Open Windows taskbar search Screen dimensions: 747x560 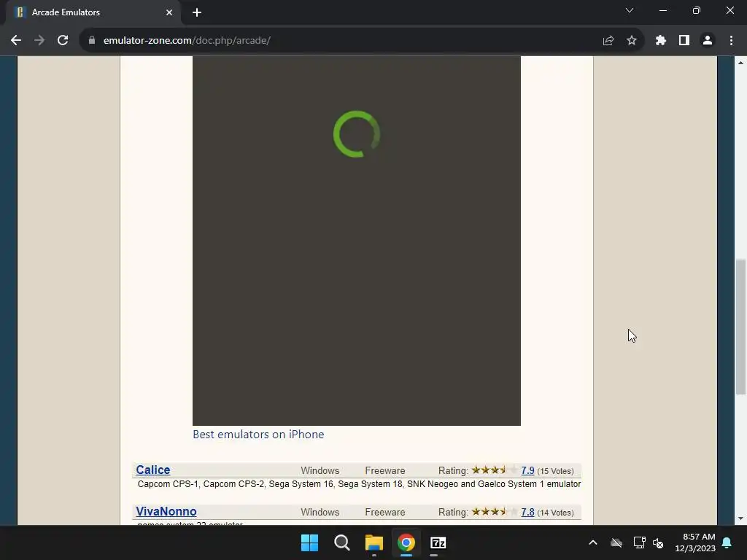(x=342, y=542)
